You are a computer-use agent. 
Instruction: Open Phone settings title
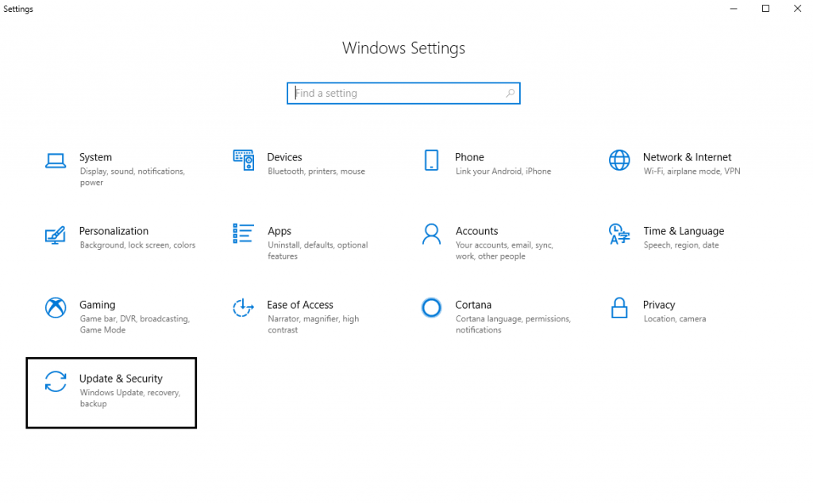click(x=469, y=157)
